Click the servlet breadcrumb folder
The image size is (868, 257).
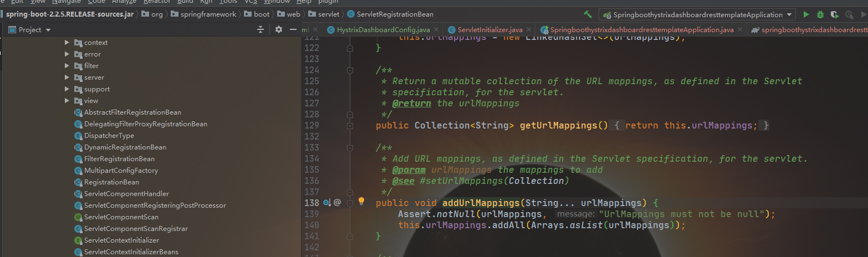pyautogui.click(x=323, y=14)
